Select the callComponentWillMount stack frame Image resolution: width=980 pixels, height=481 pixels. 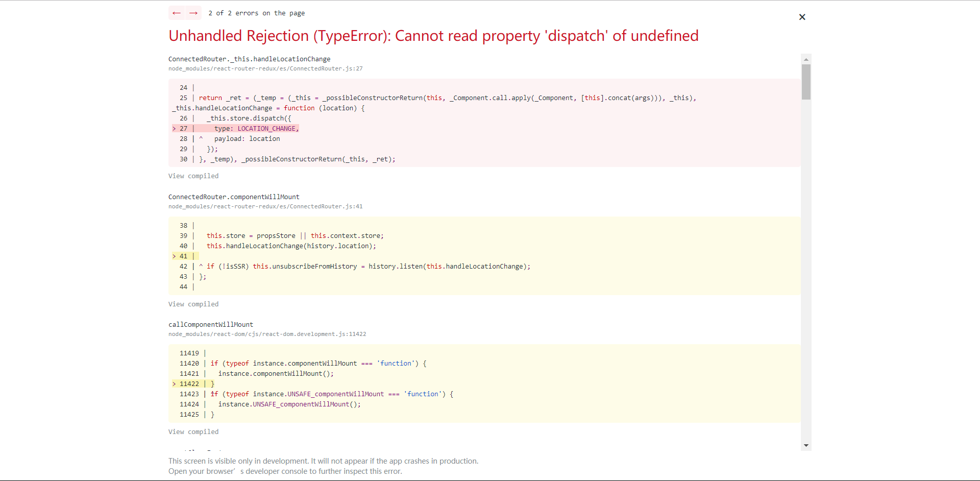pos(210,324)
